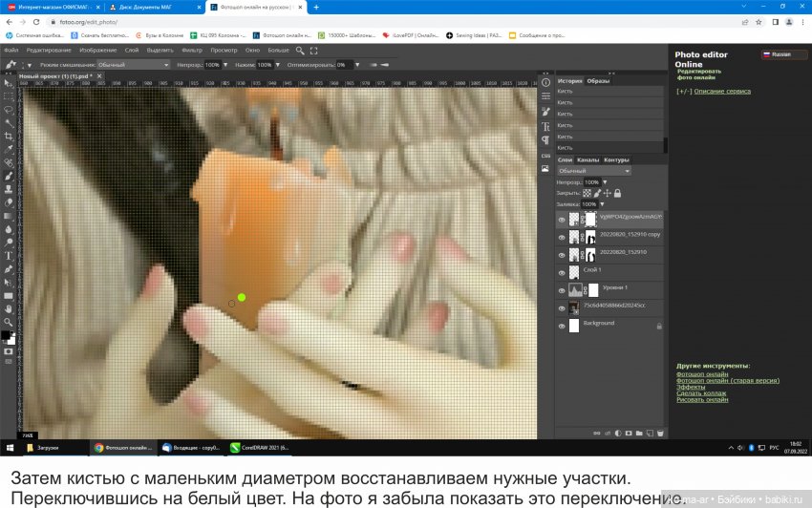This screenshot has height=508, width=812.
Task: Open the Слой menu
Action: (x=132, y=51)
